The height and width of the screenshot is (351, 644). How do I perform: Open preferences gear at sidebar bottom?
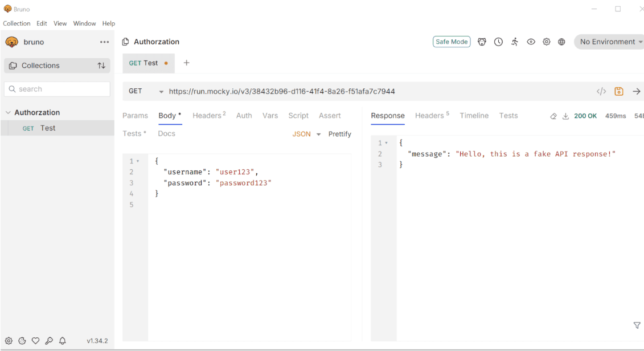(x=9, y=341)
